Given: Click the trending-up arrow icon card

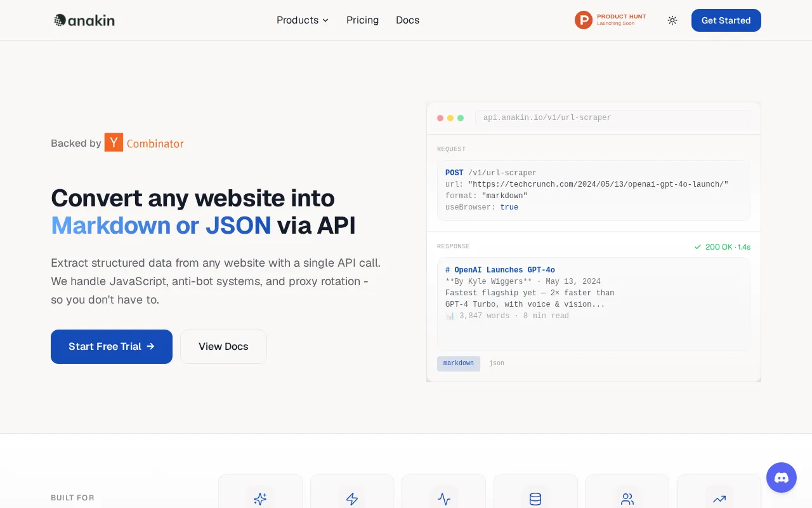Looking at the screenshot, I should point(719,491).
